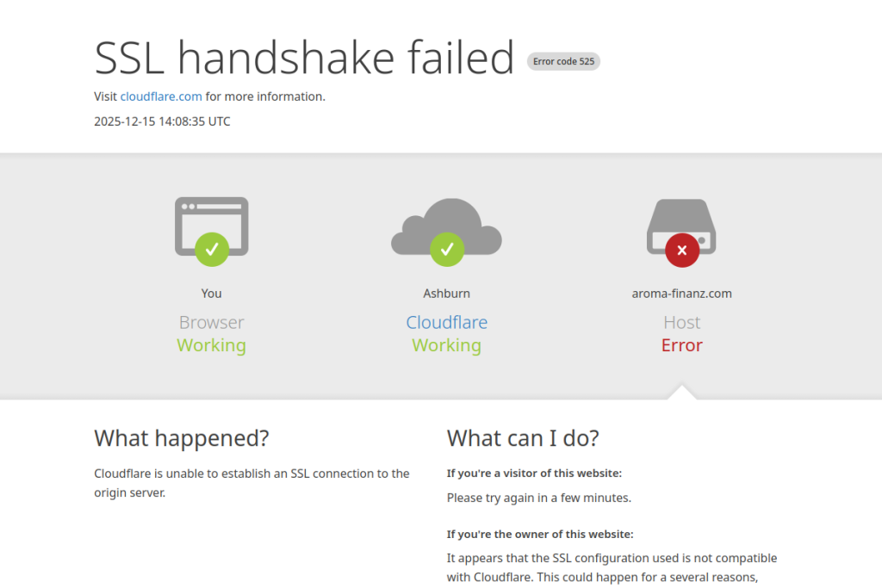Click the website owner subheading

[540, 534]
